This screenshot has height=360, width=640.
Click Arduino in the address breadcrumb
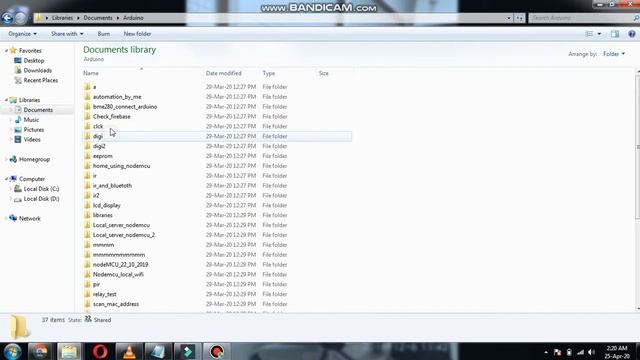click(133, 18)
